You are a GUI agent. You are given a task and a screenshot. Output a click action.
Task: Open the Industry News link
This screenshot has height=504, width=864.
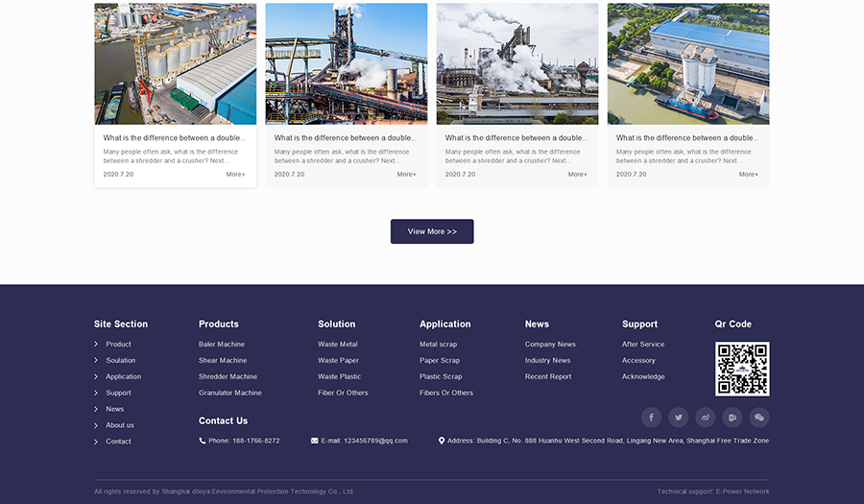coord(547,361)
